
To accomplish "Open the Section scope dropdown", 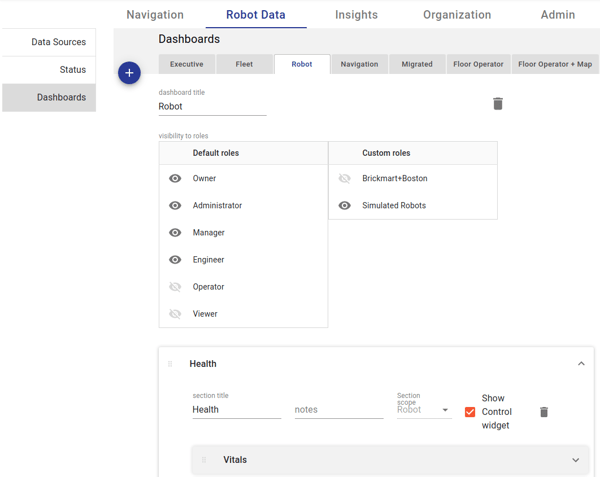I will click(x=424, y=410).
